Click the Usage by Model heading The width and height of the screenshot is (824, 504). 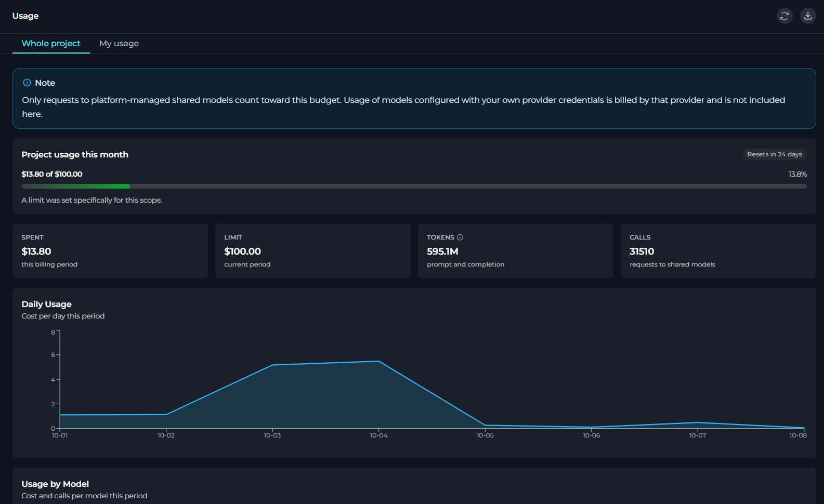coord(55,484)
